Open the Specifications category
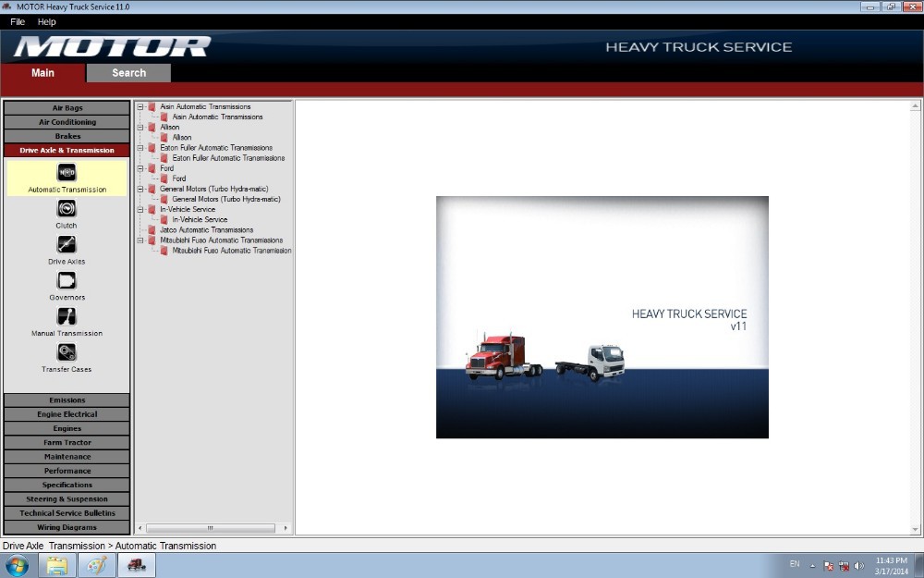Image resolution: width=924 pixels, height=578 pixels. point(67,485)
